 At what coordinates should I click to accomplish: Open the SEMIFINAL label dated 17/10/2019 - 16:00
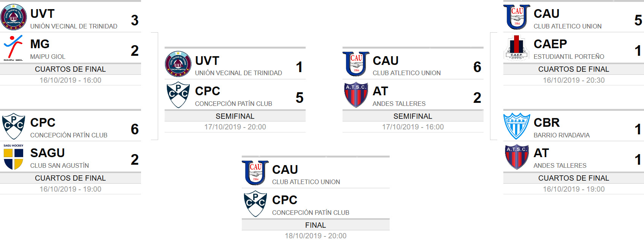point(413,116)
